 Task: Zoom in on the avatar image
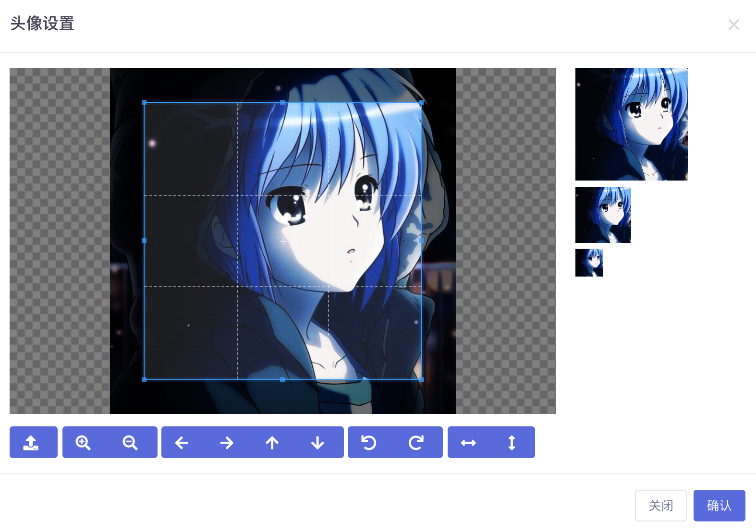[x=83, y=442]
